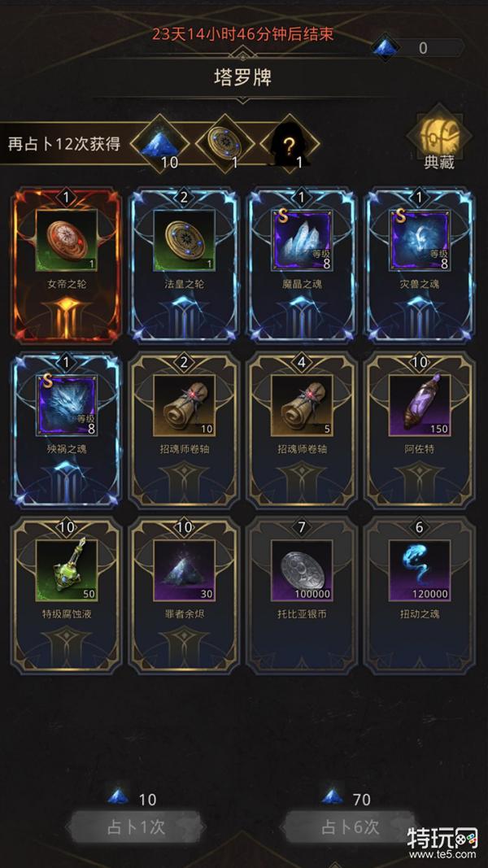Tap the 罪者余烬 ember pile icon
Screen dimensions: 488x868
184,571
